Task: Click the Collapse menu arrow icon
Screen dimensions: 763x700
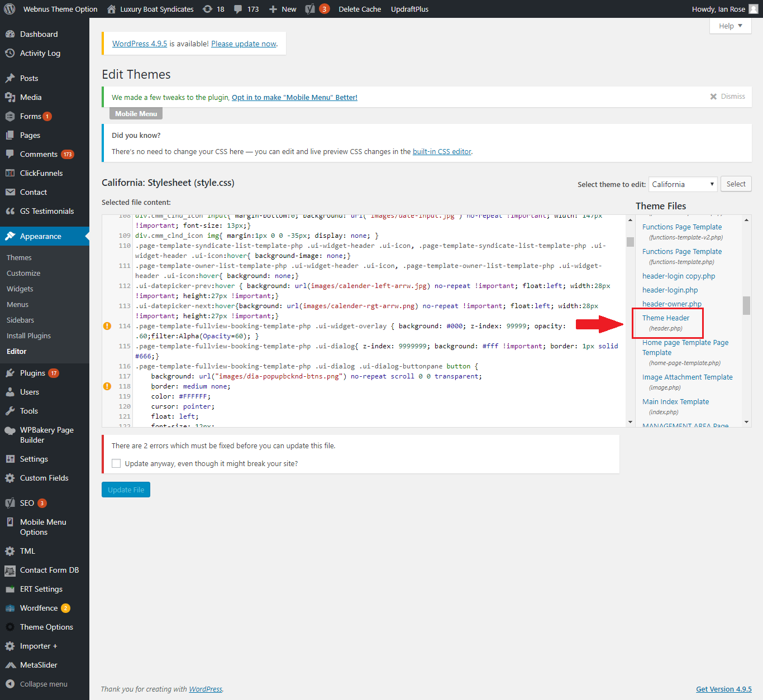Action: (10, 684)
